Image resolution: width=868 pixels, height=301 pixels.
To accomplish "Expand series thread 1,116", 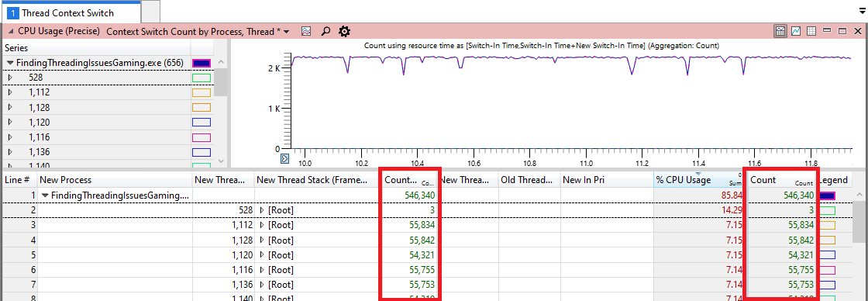I will point(10,137).
